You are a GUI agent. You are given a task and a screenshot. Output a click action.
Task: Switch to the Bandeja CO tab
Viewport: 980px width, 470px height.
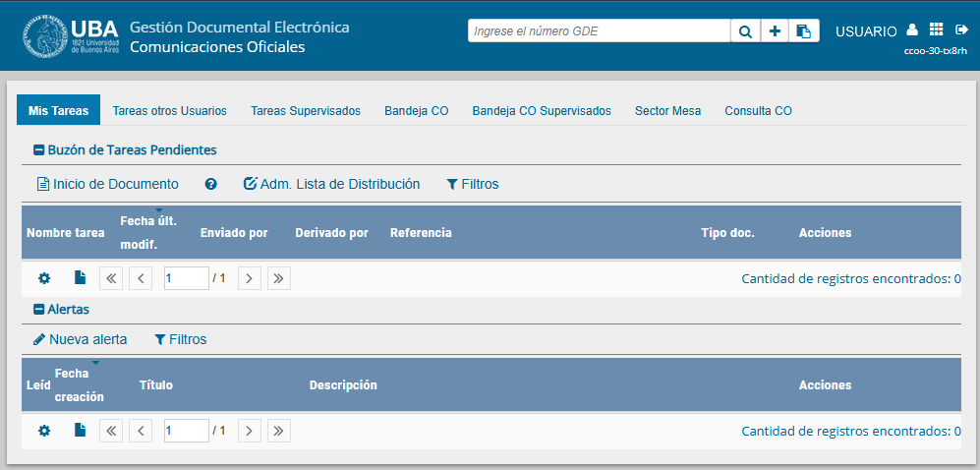(416, 111)
